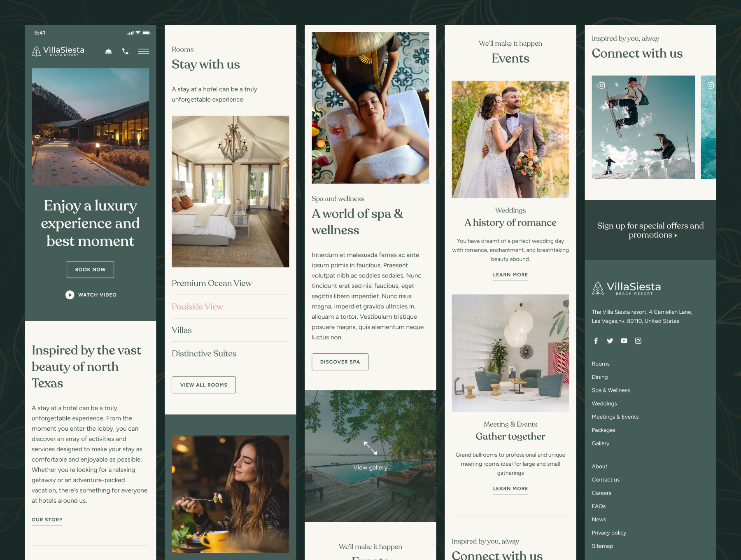Select Distinctive Suites from the room list
Image resolution: width=741 pixels, height=560 pixels.
(204, 353)
